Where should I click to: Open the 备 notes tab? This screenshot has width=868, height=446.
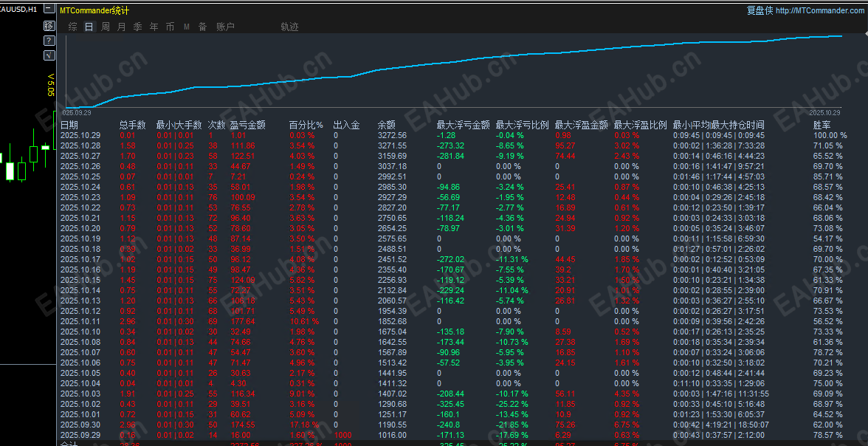coord(202,27)
